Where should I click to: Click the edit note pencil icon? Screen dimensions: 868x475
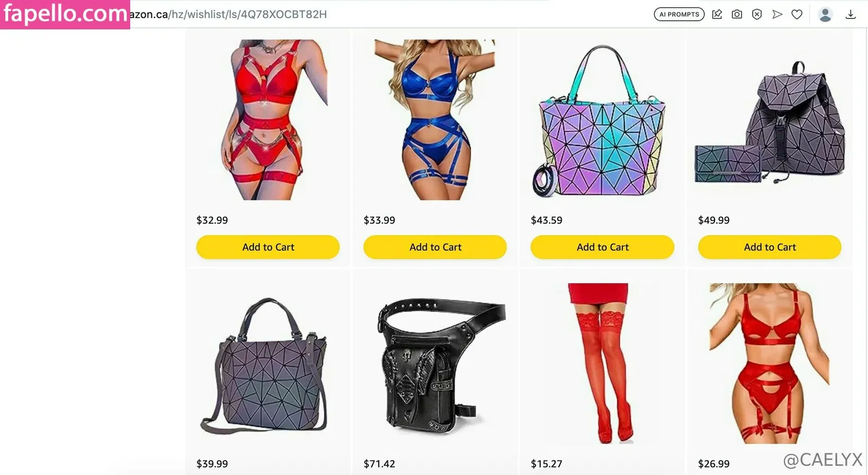717,15
